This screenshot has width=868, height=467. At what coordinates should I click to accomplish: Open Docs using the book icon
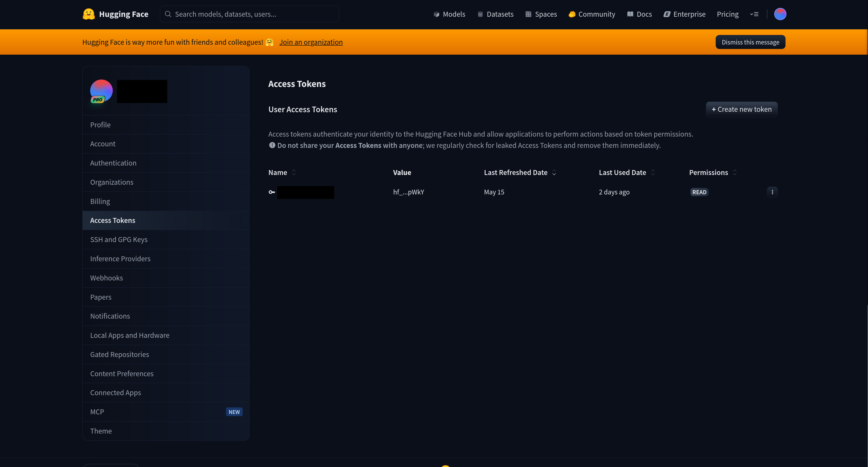[x=630, y=14]
